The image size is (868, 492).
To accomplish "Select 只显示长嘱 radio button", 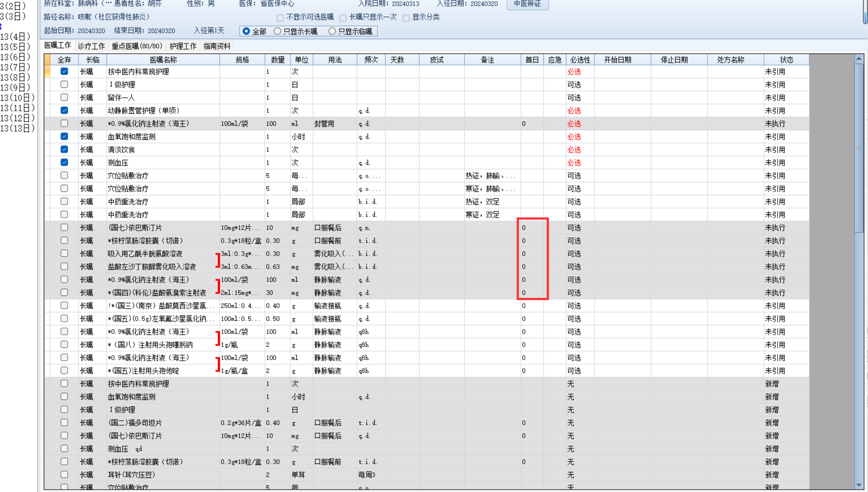I will 278,31.
